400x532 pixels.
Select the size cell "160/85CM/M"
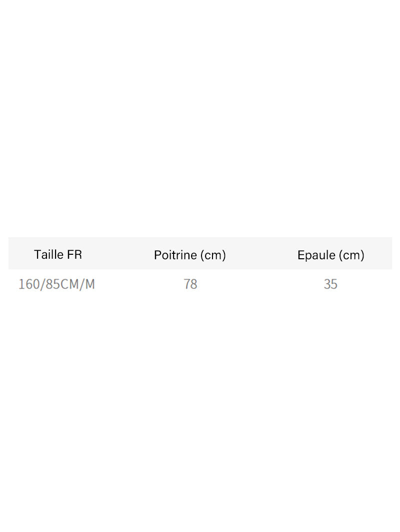56,284
